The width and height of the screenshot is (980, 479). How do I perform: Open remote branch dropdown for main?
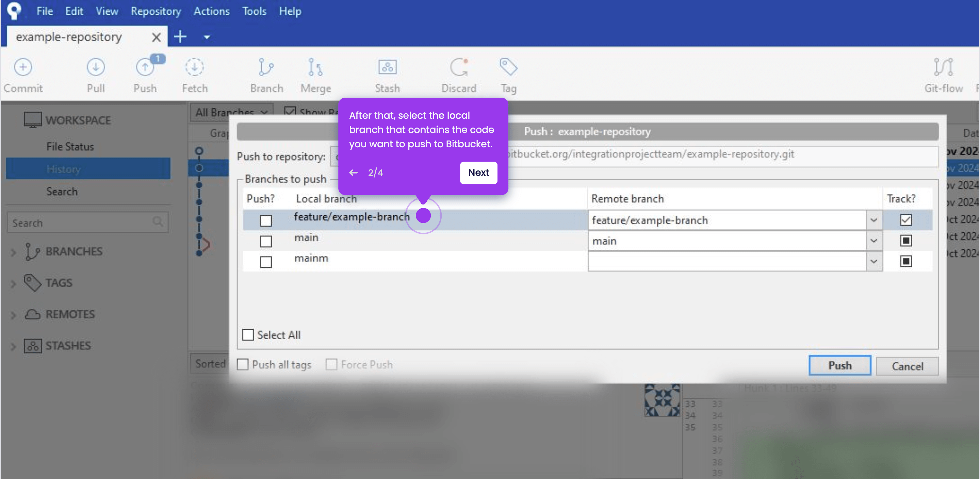874,241
